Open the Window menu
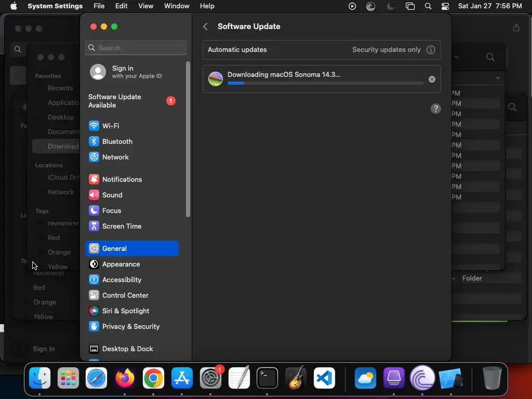The height and width of the screenshot is (399, 532). click(x=177, y=6)
